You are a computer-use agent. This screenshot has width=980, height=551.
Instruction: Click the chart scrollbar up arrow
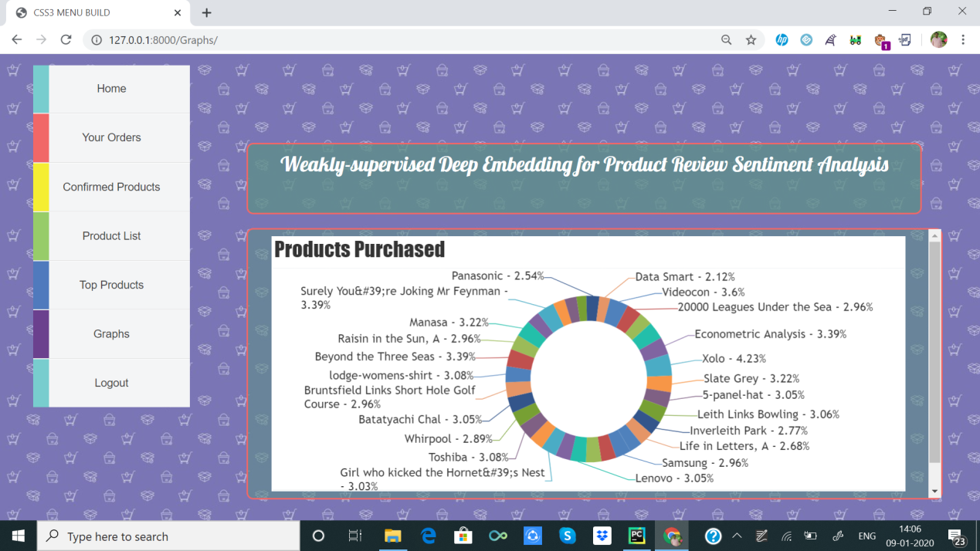[x=934, y=236]
